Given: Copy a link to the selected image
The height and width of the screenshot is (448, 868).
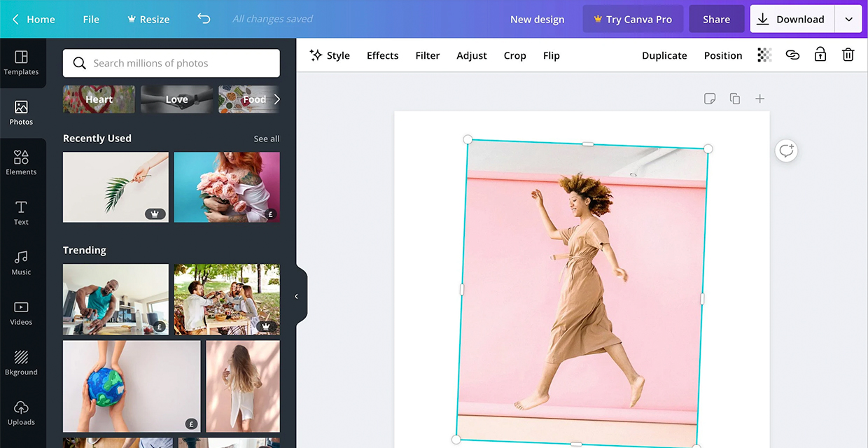Looking at the screenshot, I should pyautogui.click(x=792, y=55).
